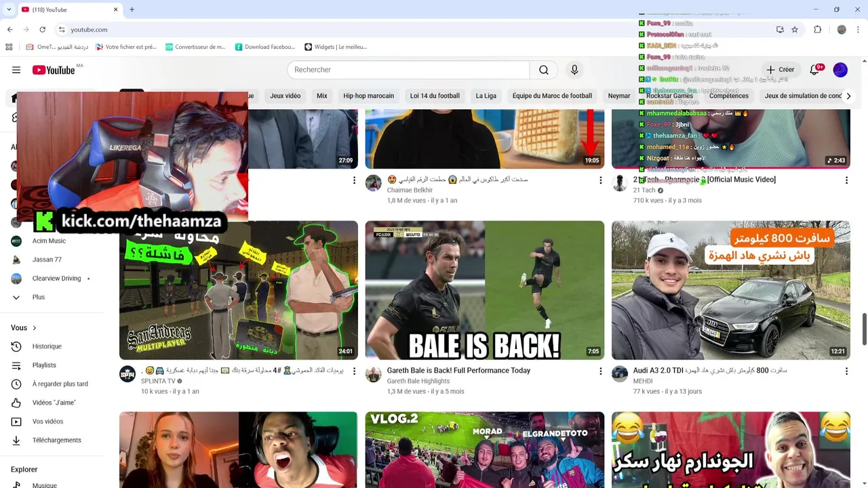
Task: Open the Bale Is Back video thumbnail
Action: click(x=484, y=290)
